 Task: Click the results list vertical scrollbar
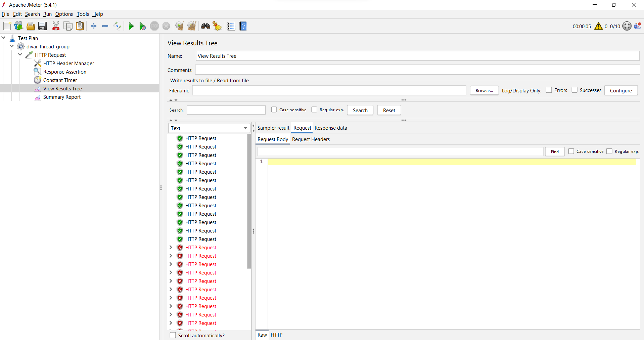point(249,202)
